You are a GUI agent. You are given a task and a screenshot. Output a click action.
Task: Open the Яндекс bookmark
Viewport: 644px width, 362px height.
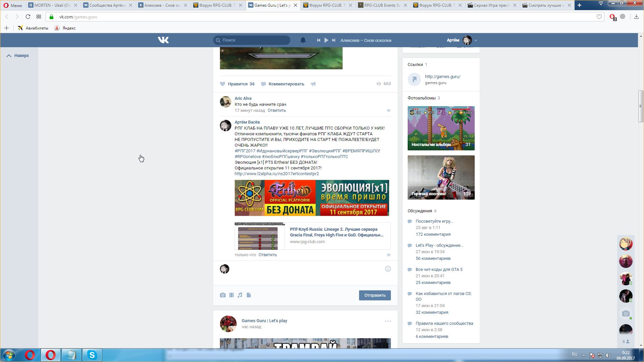point(65,28)
